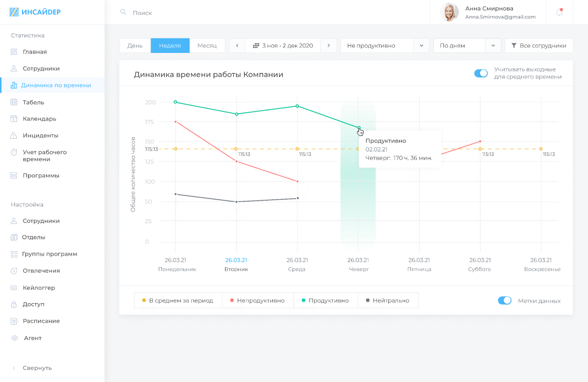Screen dimensions: 588x382
Task: Click the Календарь calendar icon
Action: click(14, 119)
